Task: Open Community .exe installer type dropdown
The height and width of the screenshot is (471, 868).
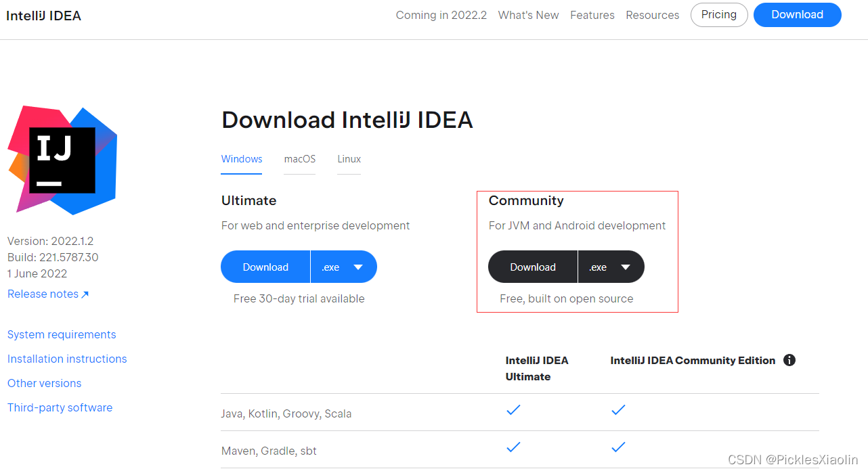Action: point(611,267)
